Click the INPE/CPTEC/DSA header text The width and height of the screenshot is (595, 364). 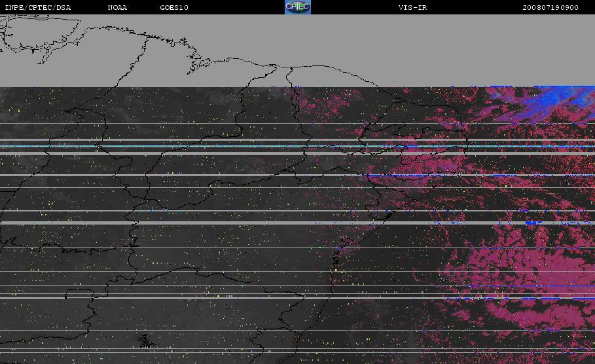click(37, 8)
